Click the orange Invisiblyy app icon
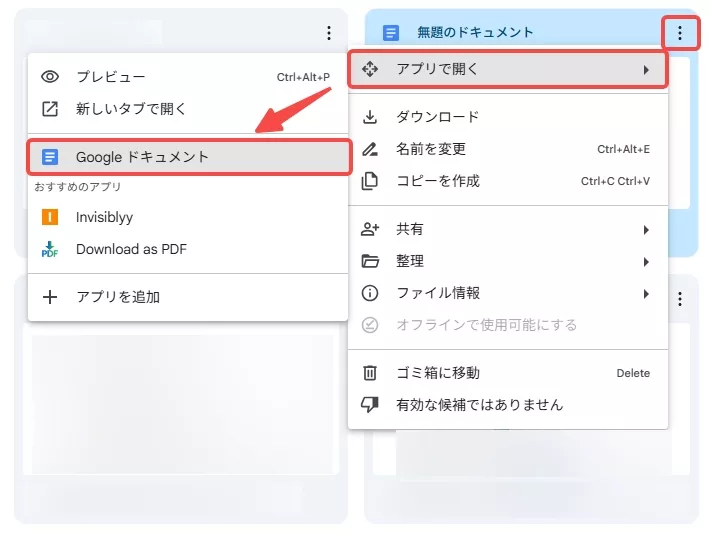Image resolution: width=709 pixels, height=535 pixels. 50,217
